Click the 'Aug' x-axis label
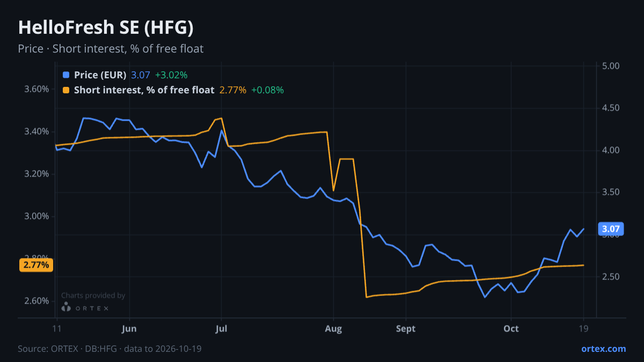 tap(333, 329)
